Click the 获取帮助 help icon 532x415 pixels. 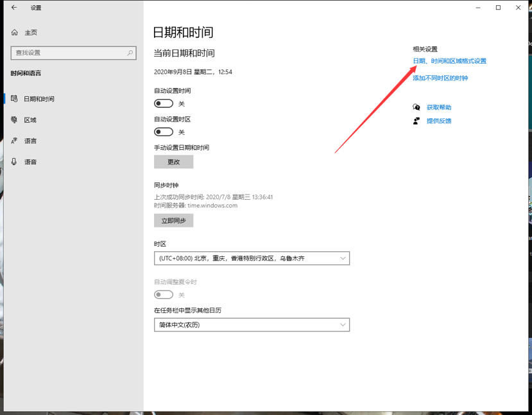[416, 107]
